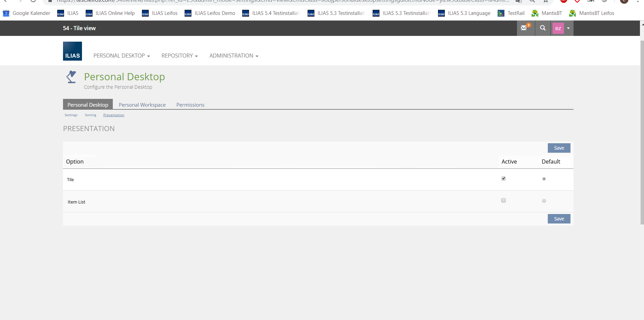The width and height of the screenshot is (644, 320).
Task: Open the Google Kalender bookmark
Action: point(27,13)
